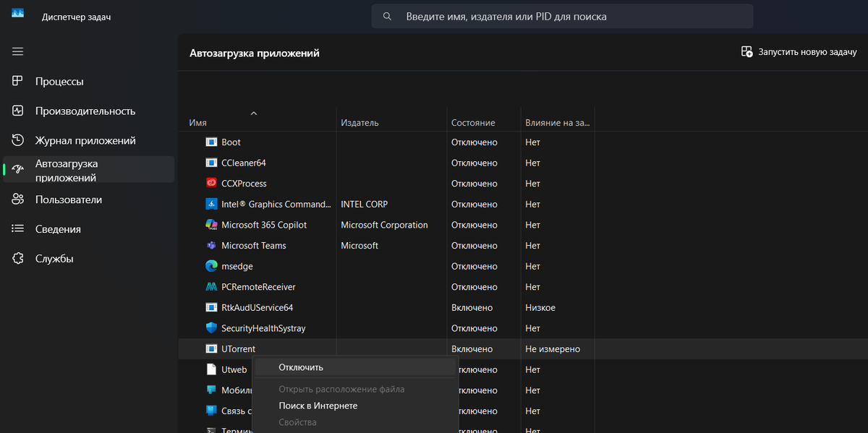Click the Processes sidebar icon
The width and height of the screenshot is (868, 433).
click(x=18, y=81)
